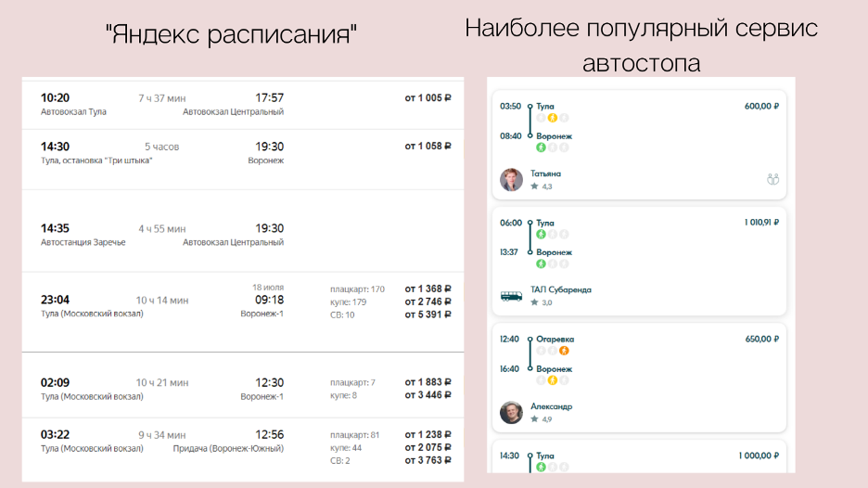Click the orange proximity icon under Огаревка
This screenshot has height=488, width=868.
click(564, 351)
